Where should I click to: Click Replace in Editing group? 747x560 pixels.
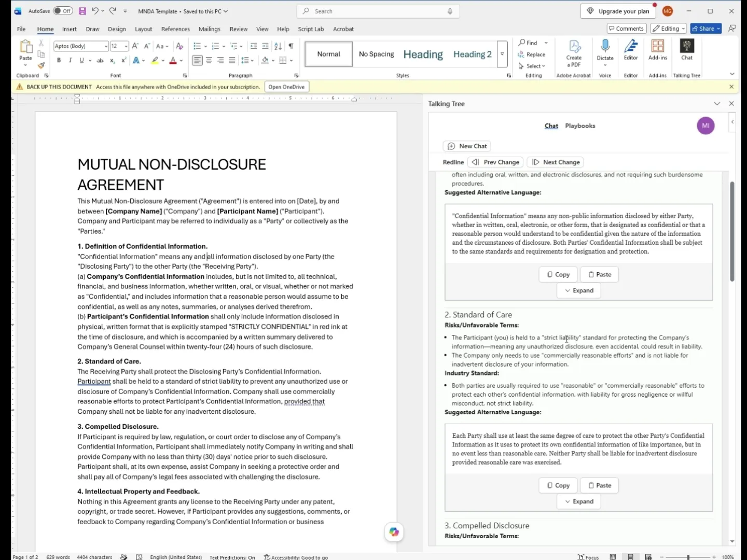(532, 54)
